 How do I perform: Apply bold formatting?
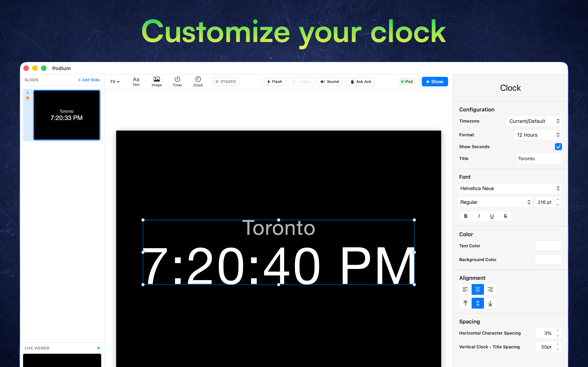click(465, 216)
